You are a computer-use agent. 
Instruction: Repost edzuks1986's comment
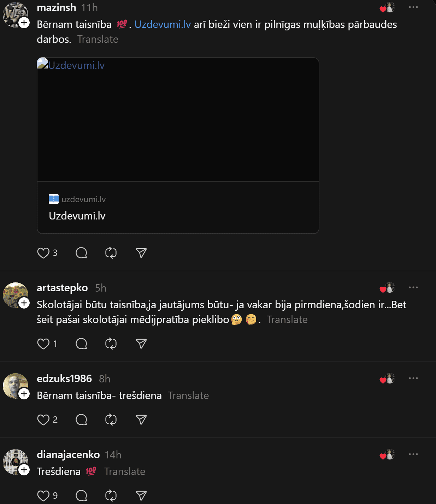tap(111, 420)
